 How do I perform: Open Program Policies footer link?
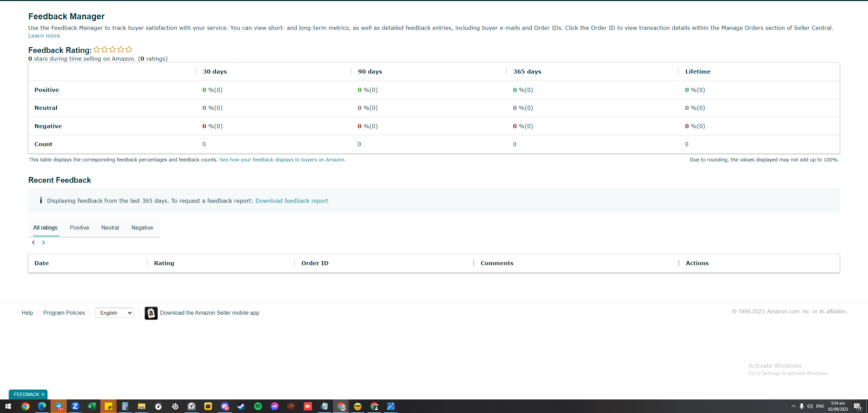tap(64, 313)
